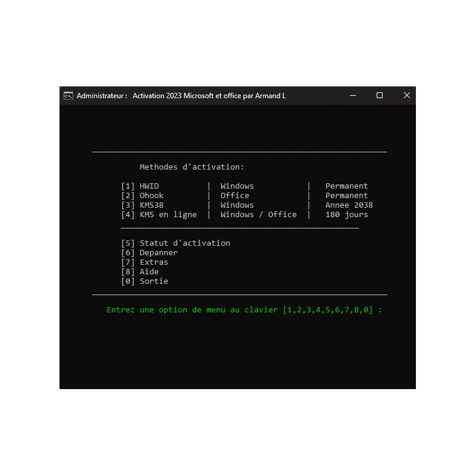Maximize the Activation 2023 console window
This screenshot has height=476, width=476.
[x=380, y=96]
